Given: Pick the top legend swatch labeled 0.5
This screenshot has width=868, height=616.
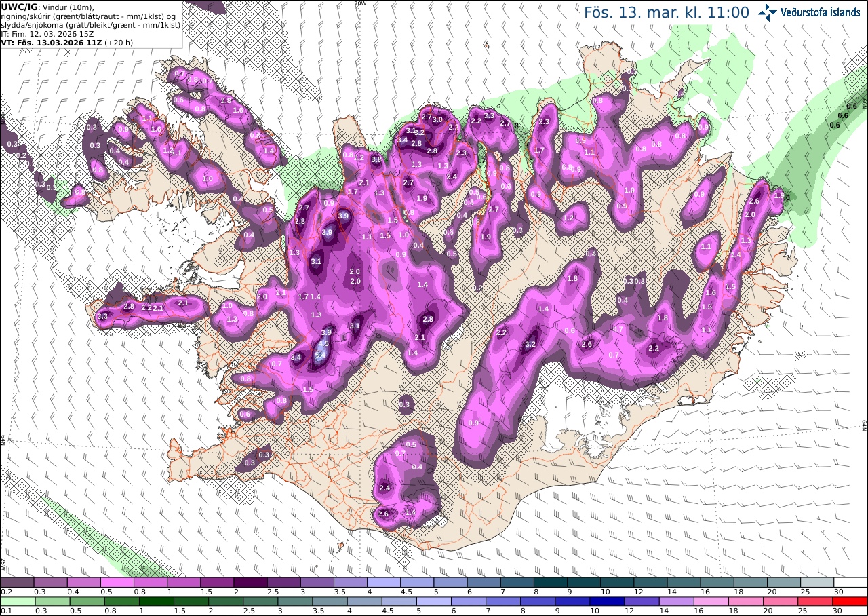Looking at the screenshot, I should [x=117, y=582].
